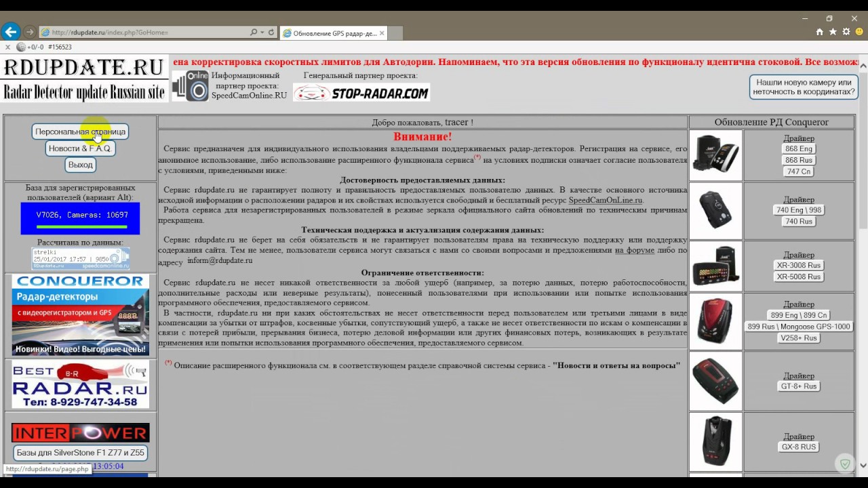Click the green shield icon at bottom right
868x488 pixels.
pos(844,464)
